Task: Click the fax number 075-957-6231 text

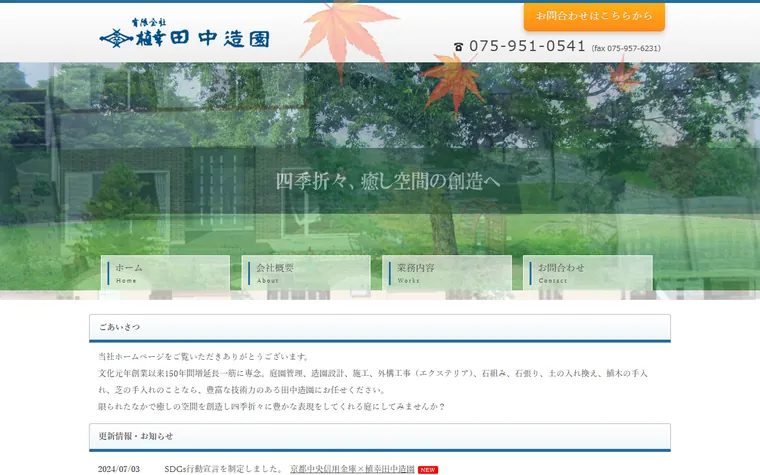Action: [626, 48]
